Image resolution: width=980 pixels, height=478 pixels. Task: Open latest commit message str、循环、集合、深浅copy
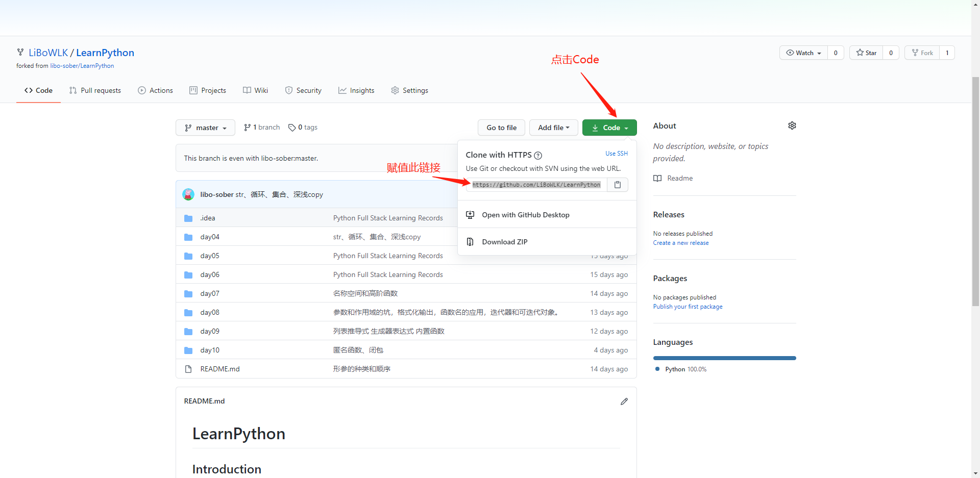(x=279, y=194)
